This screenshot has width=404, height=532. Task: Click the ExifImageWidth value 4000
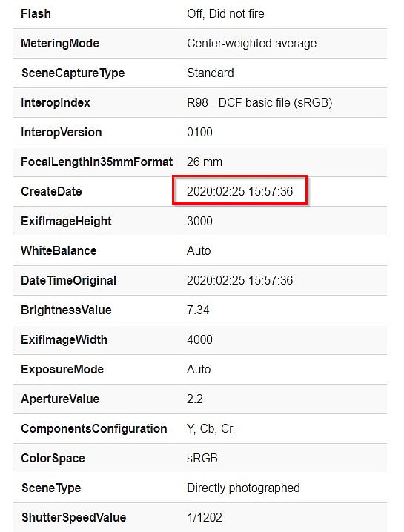[x=199, y=339]
